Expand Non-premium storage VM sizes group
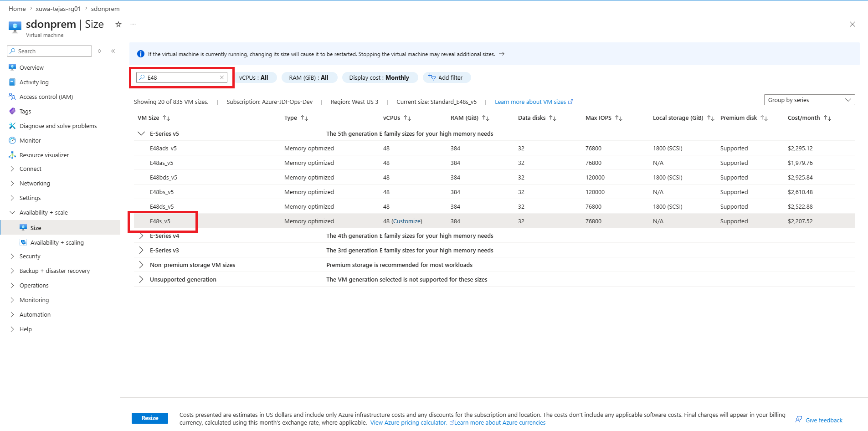Screen dimensions: 868x431 click(141, 265)
